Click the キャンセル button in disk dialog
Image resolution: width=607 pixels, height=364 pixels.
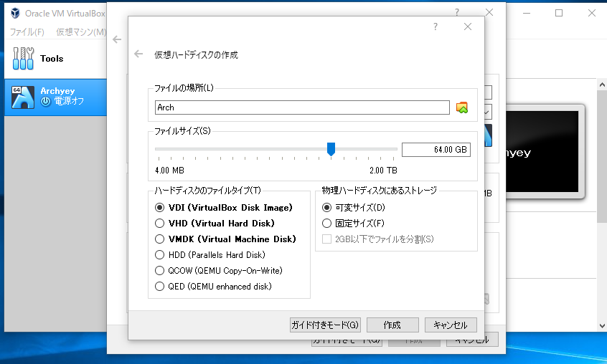[x=451, y=325]
